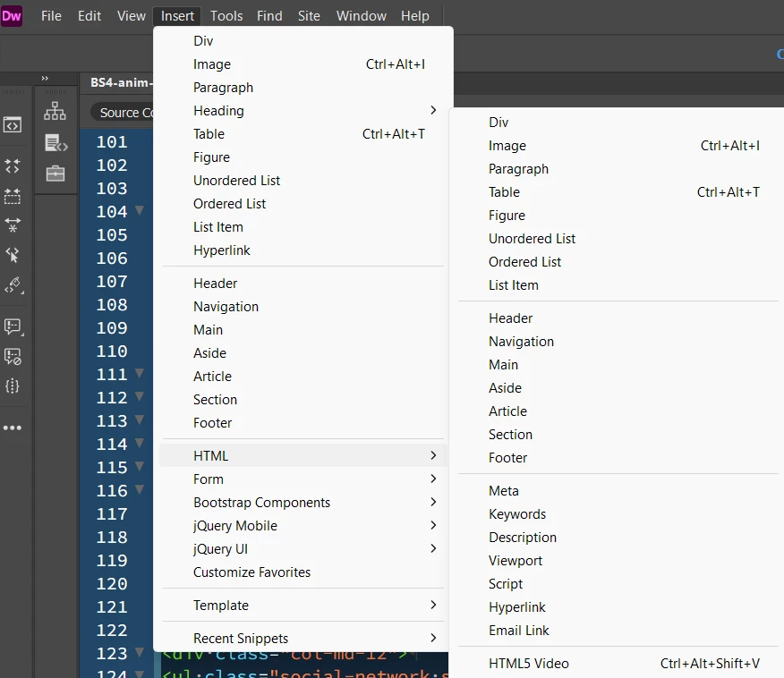Screen dimensions: 784x678
Task: Open the Tools menu
Action: 226,16
